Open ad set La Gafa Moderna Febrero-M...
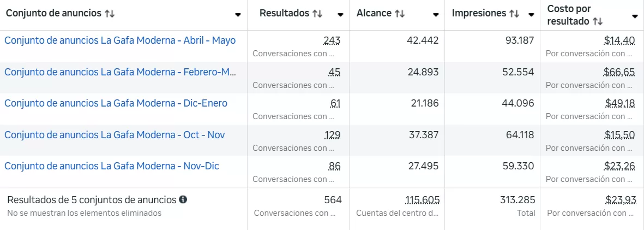Viewport: 644px width, 230px height. pos(120,72)
